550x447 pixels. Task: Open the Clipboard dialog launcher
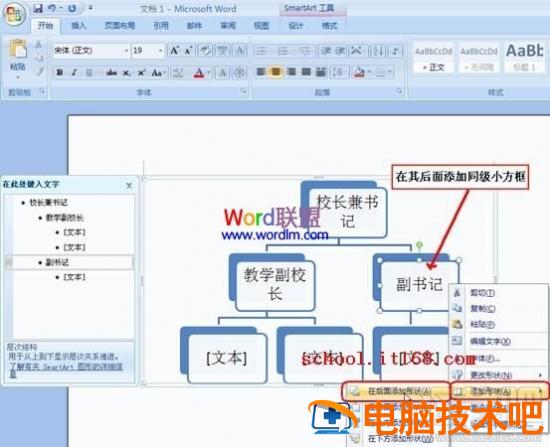[x=42, y=91]
